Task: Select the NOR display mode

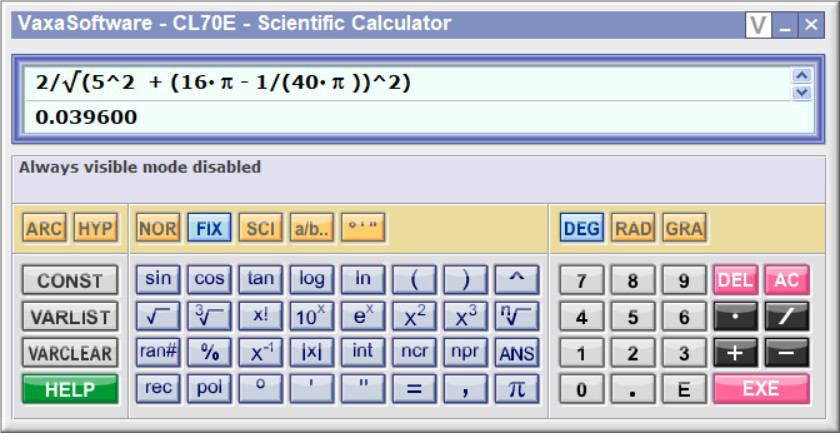Action: click(x=157, y=229)
